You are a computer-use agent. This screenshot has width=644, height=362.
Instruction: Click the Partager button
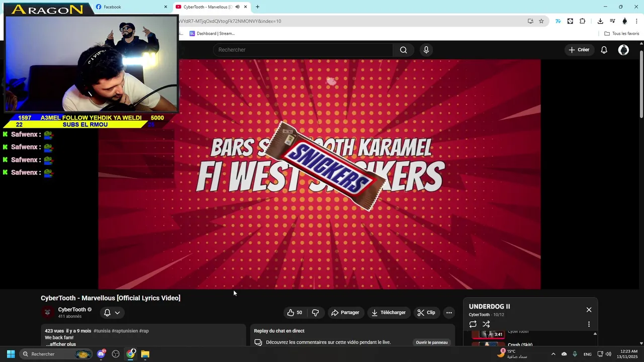click(345, 313)
